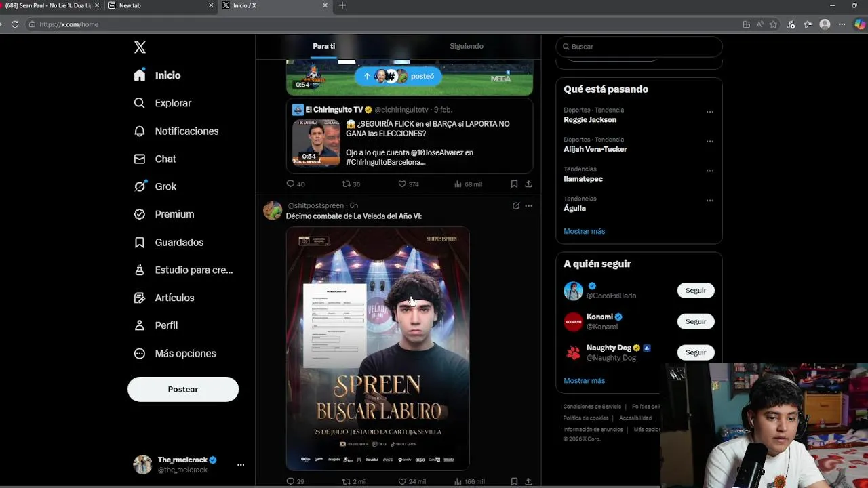Open Guardados bookmark icon in sidebar
The image size is (868, 488).
140,242
